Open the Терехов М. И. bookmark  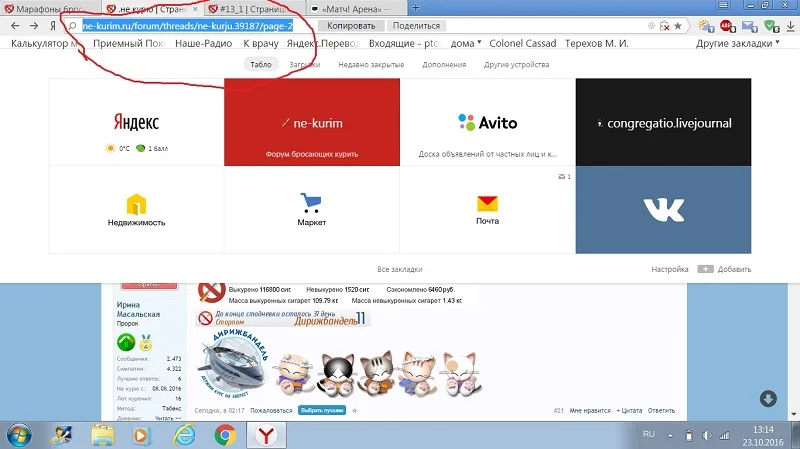[596, 43]
